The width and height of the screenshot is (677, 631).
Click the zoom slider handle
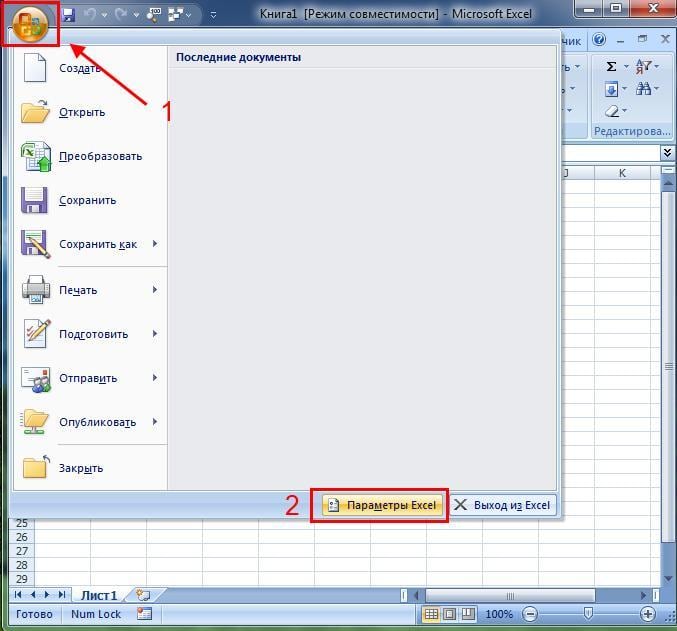click(588, 614)
